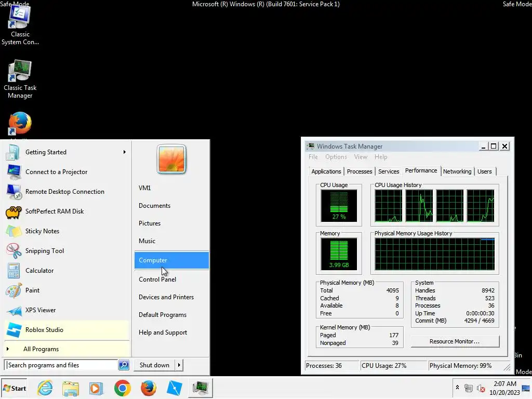The width and height of the screenshot is (532, 399).
Task: Switch to the Applications tab
Action: pos(326,171)
